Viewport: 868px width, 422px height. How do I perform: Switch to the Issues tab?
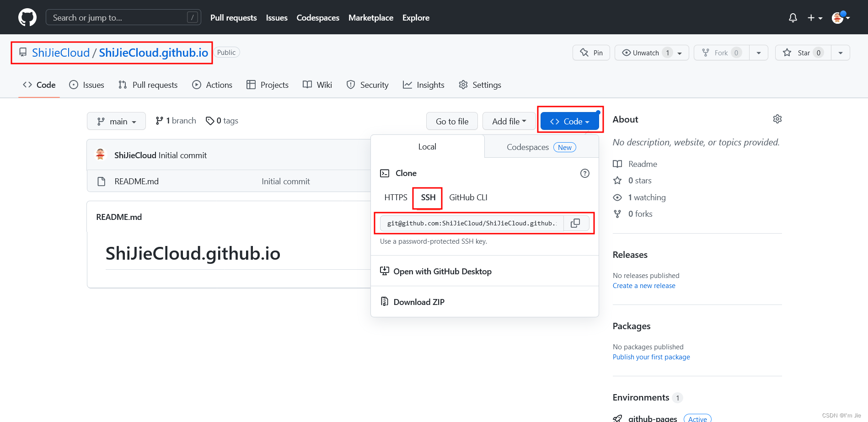[86, 85]
